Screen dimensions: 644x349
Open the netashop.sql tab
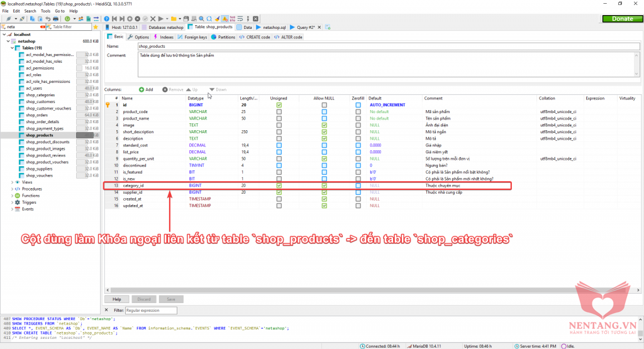[270, 27]
